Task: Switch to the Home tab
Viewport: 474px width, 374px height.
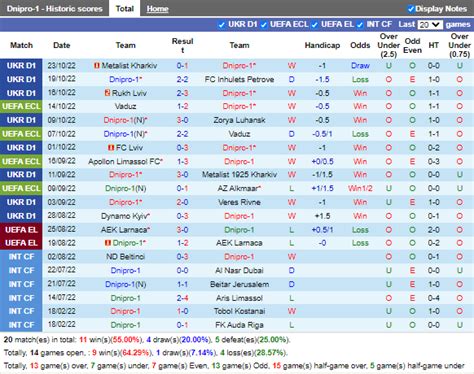Action: pos(157,9)
